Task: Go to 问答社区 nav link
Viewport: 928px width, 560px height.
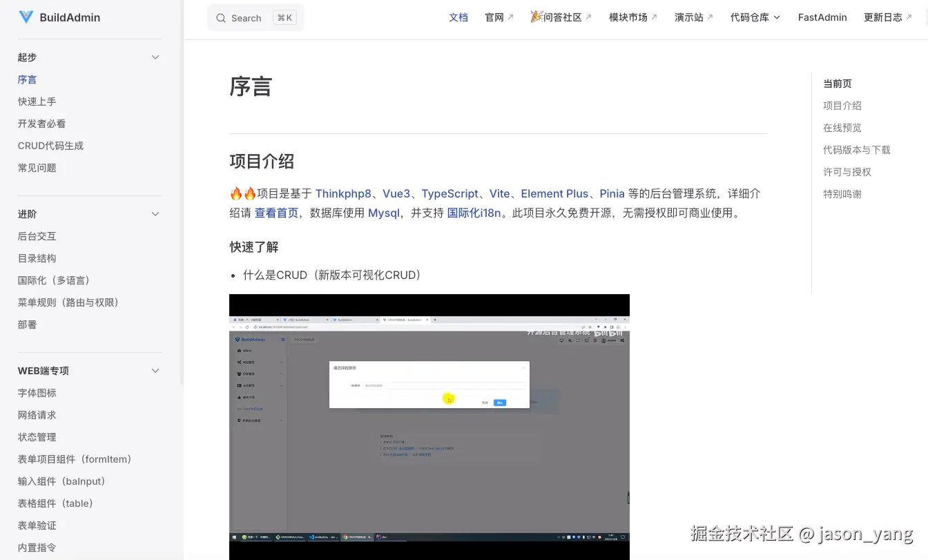Action: [x=561, y=17]
